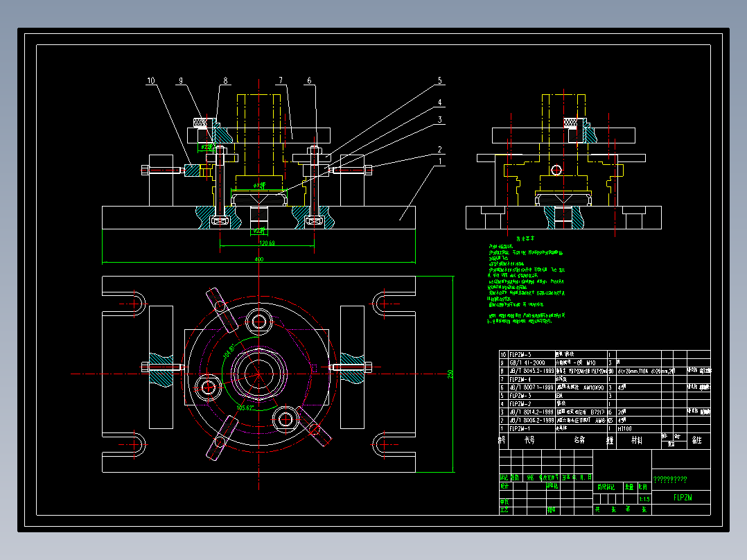747x560 pixels.
Task: Select the 1:1.5 scale value in title block
Action: click(644, 498)
